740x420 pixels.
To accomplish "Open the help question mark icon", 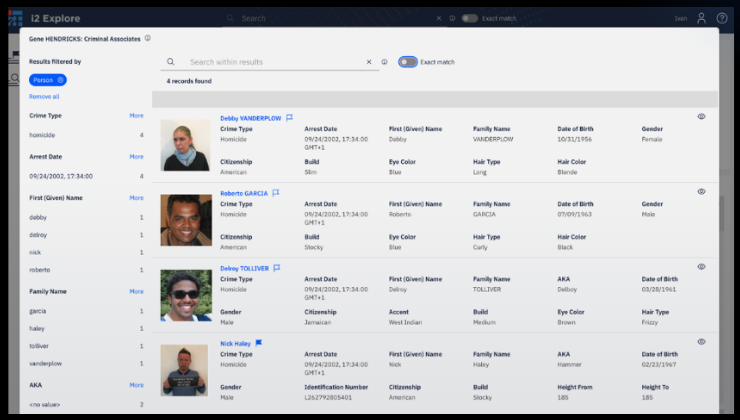I will coord(722,18).
